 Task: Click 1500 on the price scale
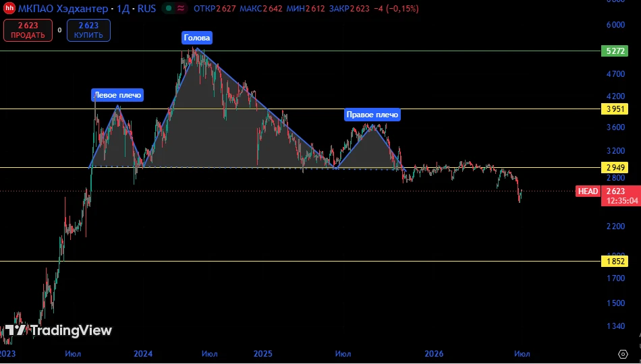click(x=615, y=303)
